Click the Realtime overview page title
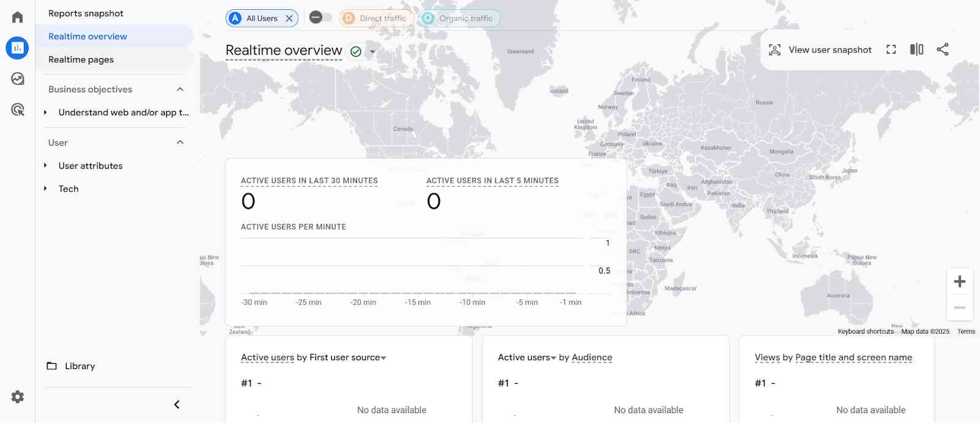980x423 pixels. click(284, 50)
